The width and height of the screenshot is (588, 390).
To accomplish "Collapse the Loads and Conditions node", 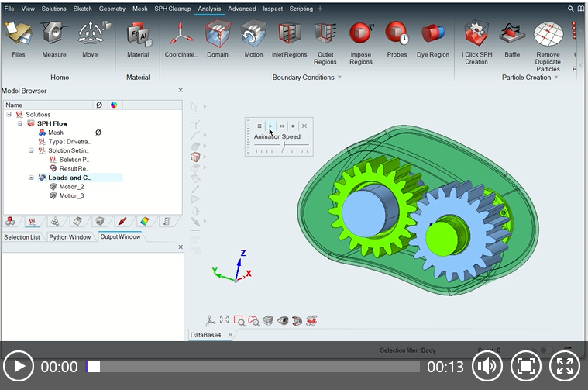I will tap(32, 178).
